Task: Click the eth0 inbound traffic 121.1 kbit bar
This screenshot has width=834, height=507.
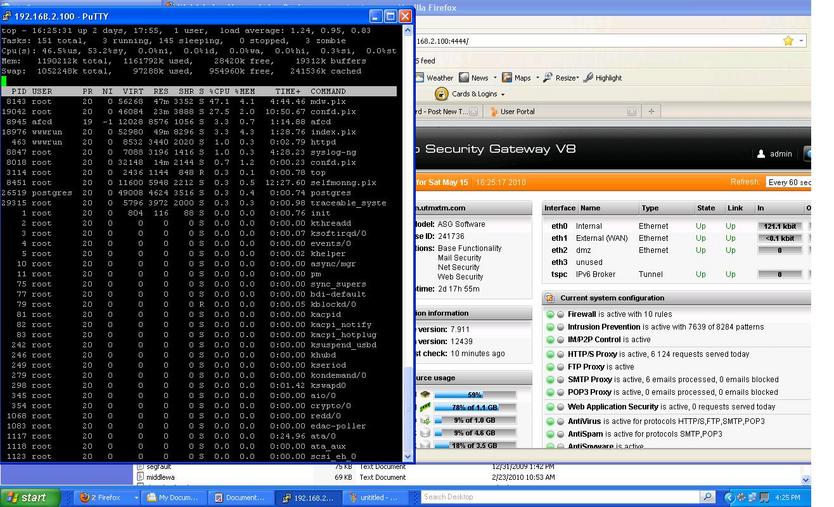Action: 780,226
